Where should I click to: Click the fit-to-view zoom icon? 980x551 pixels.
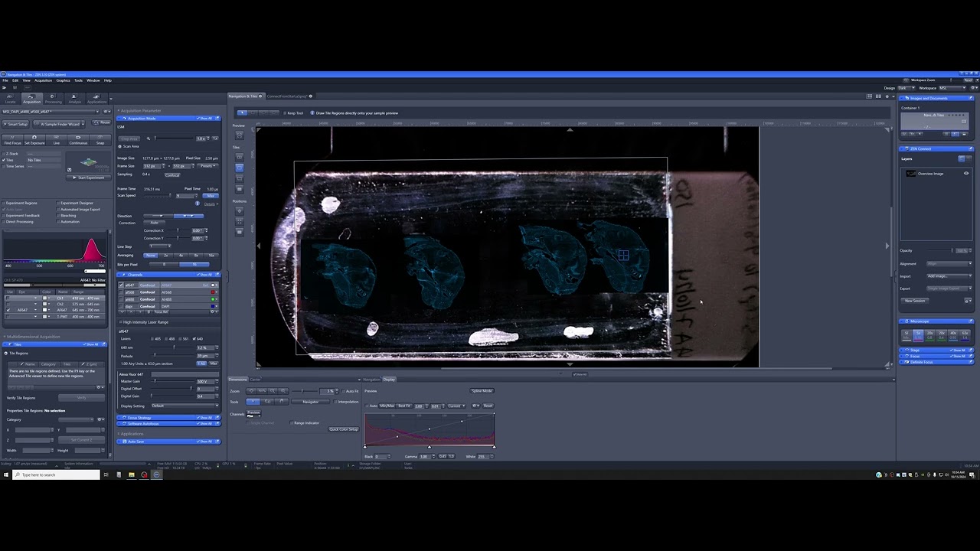[251, 391]
